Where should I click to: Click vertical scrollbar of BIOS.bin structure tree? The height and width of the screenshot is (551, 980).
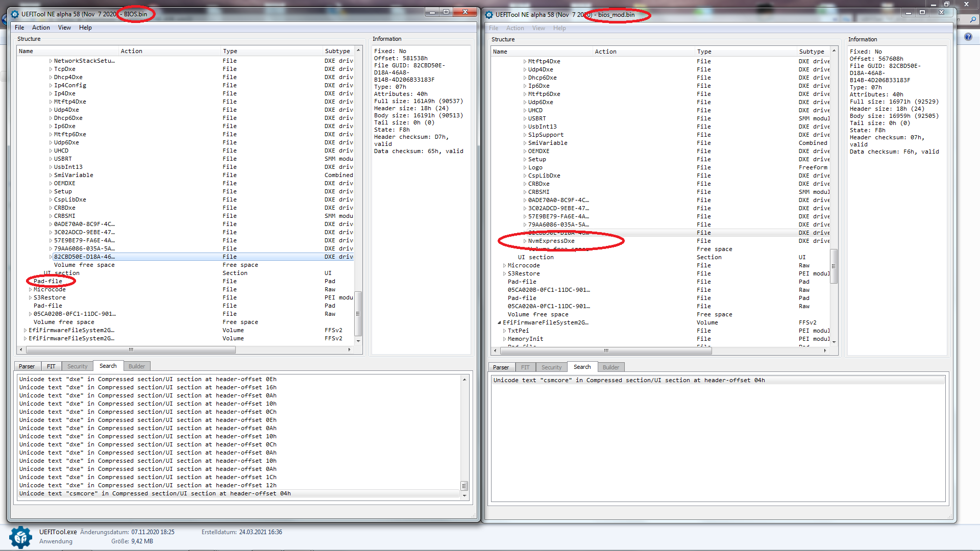(358, 313)
